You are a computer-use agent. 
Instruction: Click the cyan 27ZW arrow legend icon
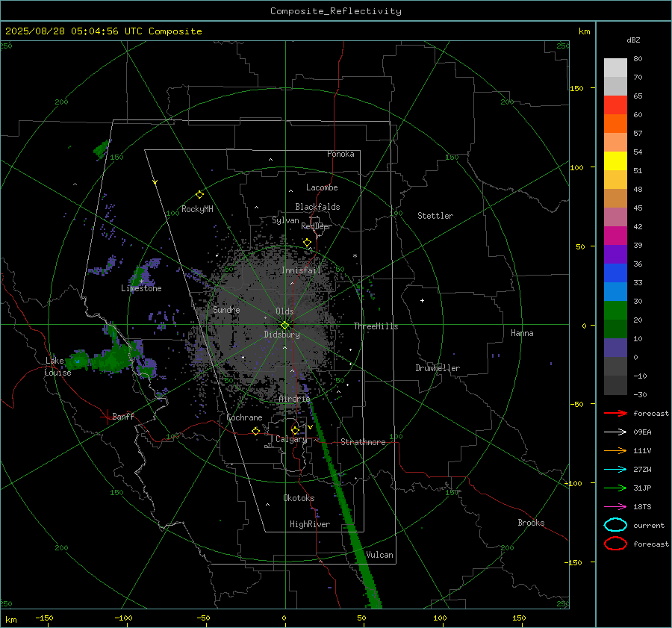[615, 470]
